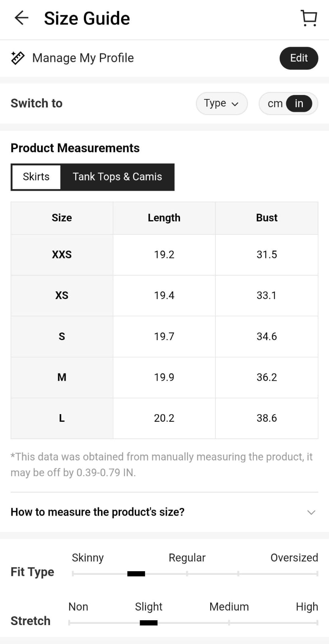Select the in unit option
This screenshot has width=329, height=644.
299,103
